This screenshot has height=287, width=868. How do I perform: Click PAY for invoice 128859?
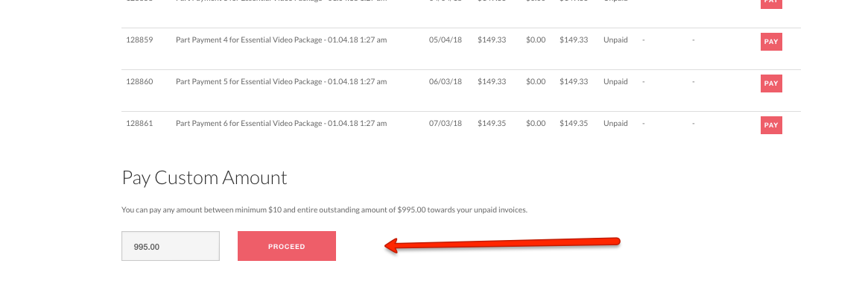771,42
